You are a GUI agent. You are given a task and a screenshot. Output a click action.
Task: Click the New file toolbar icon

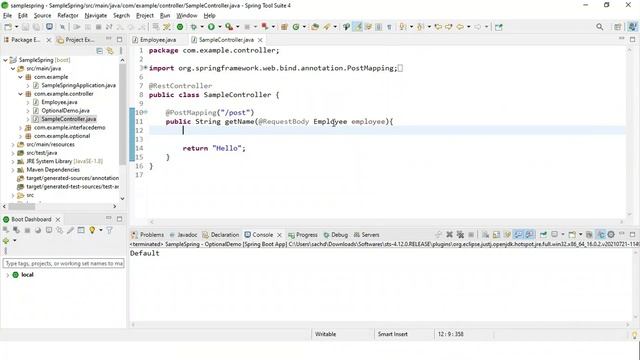(x=8, y=27)
